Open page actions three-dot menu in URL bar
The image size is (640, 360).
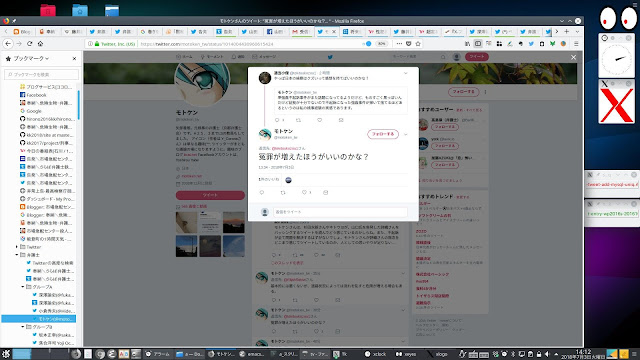pos(399,44)
